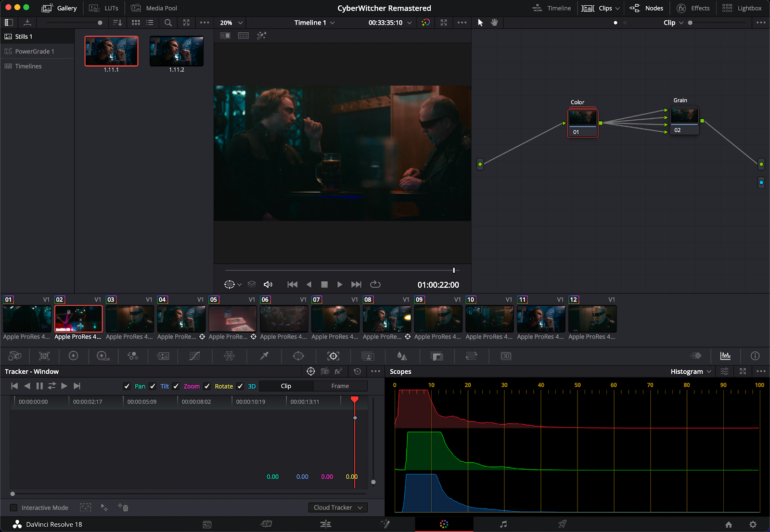Open the LUTs panel
Image resolution: width=770 pixels, height=532 pixels.
click(104, 8)
